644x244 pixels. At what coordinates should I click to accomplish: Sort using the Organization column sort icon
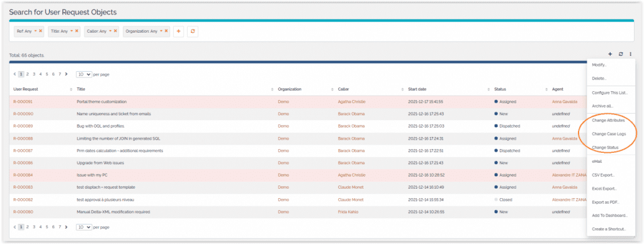(x=332, y=89)
